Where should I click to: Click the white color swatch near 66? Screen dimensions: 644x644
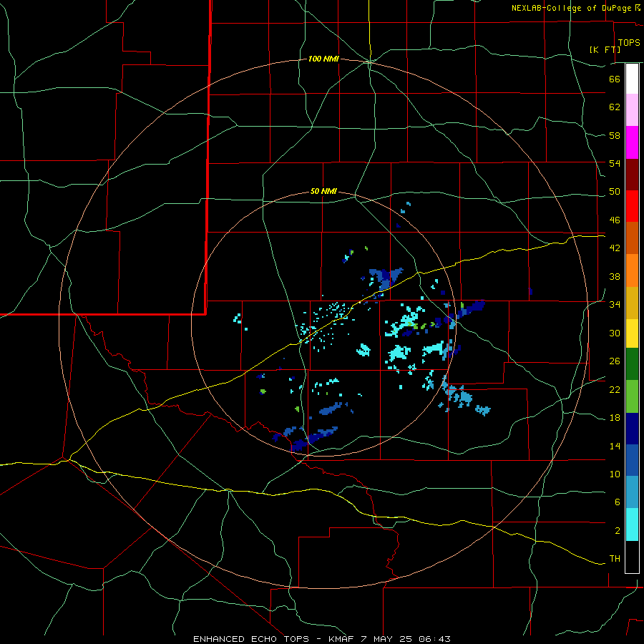[632, 79]
